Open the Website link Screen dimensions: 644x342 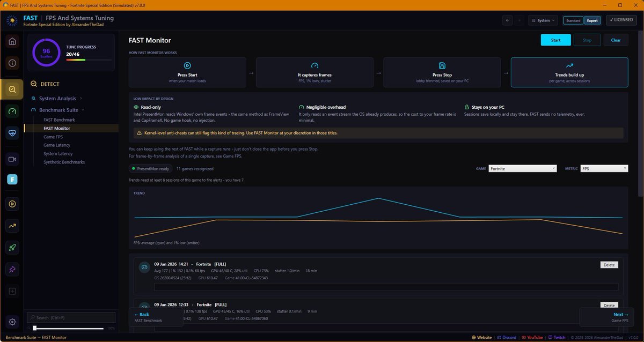point(481,338)
